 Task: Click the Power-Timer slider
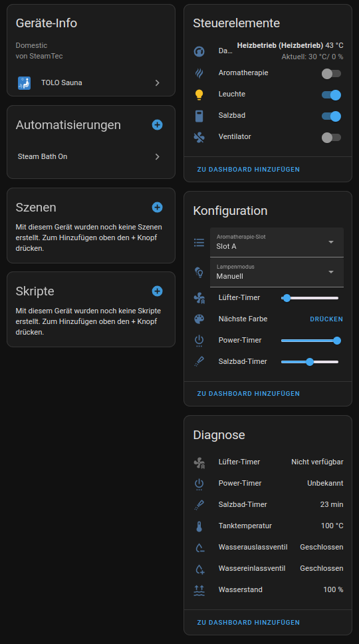pos(310,341)
